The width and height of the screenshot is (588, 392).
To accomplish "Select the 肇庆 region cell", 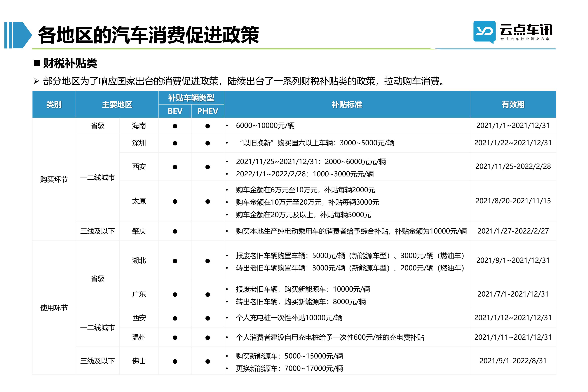I will pos(139,231).
